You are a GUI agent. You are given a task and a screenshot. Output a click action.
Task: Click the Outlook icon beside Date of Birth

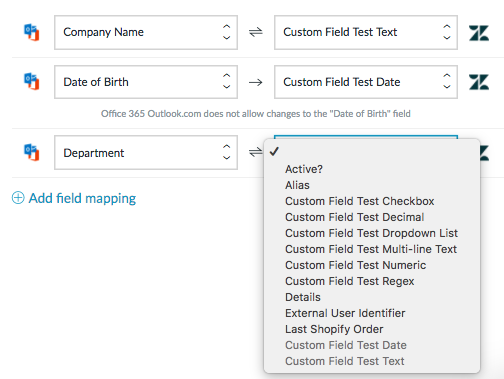pos(32,82)
